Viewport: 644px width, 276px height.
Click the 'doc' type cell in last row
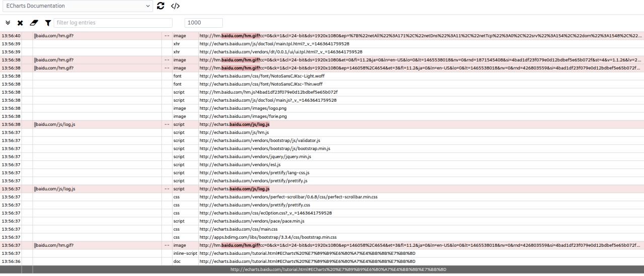tap(177, 261)
